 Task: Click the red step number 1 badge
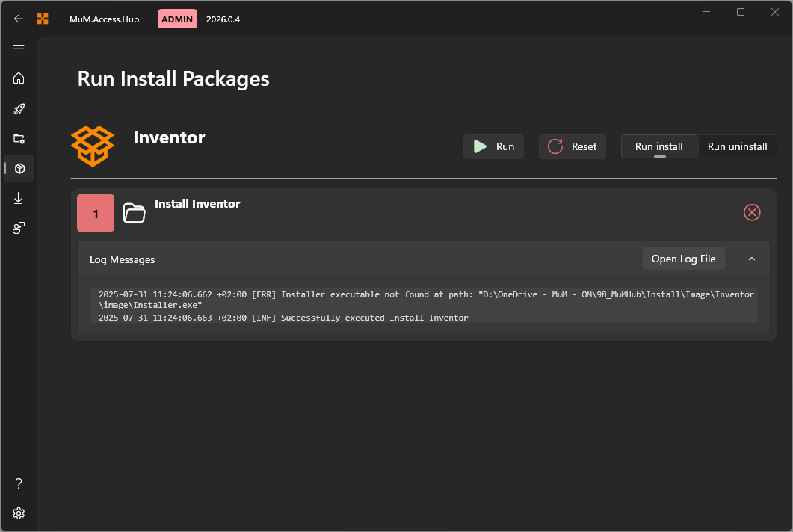tap(96, 213)
